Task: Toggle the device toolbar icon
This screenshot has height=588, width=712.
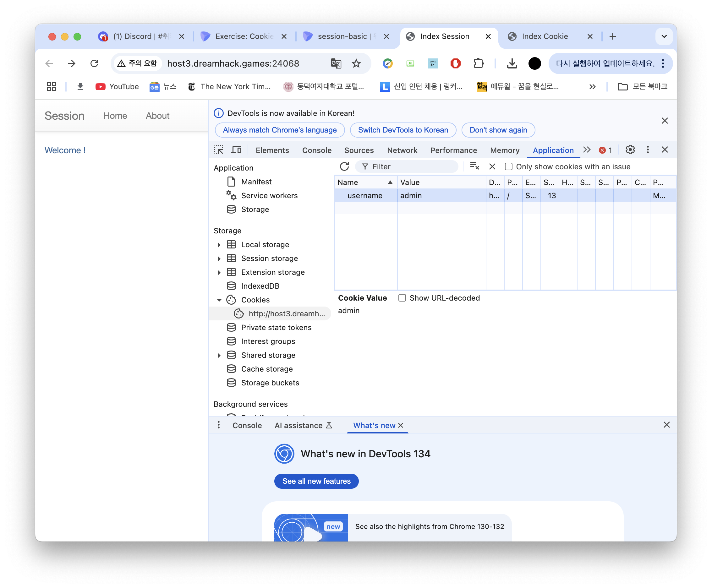Action: click(236, 150)
